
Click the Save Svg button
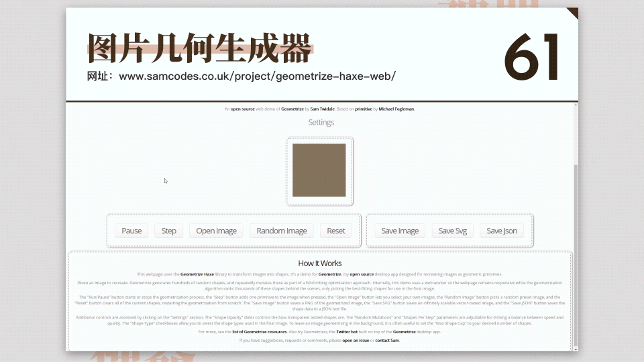coord(453,231)
